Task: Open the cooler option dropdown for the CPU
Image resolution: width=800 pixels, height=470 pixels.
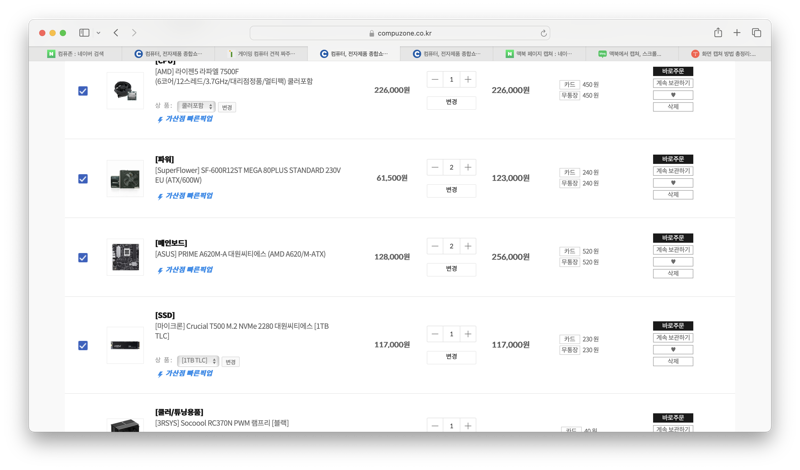Action: coord(196,106)
